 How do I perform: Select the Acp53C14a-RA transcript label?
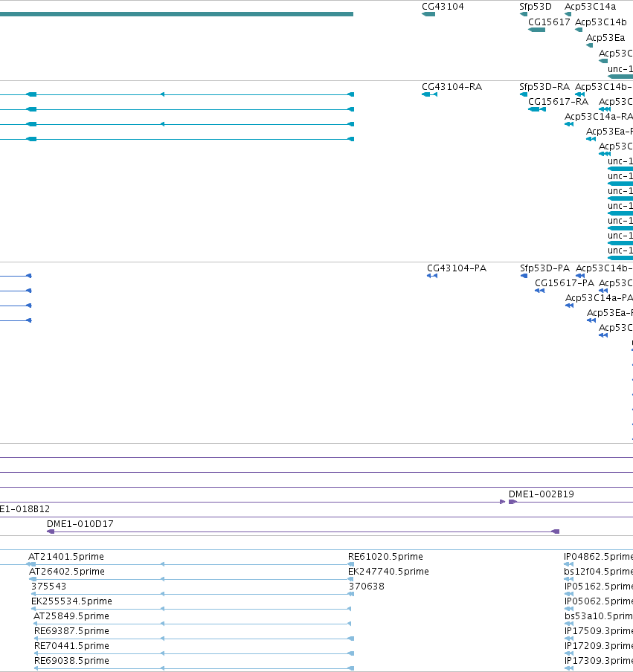point(599,117)
